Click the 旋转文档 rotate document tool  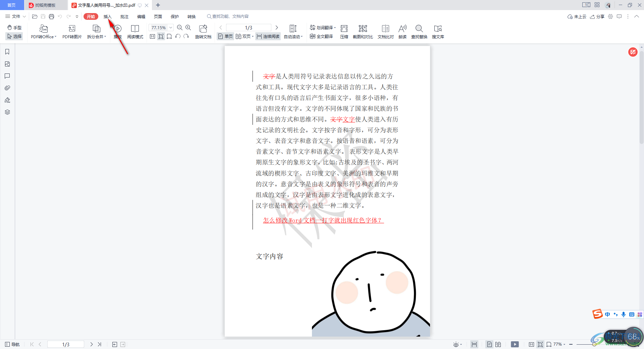pos(203,32)
